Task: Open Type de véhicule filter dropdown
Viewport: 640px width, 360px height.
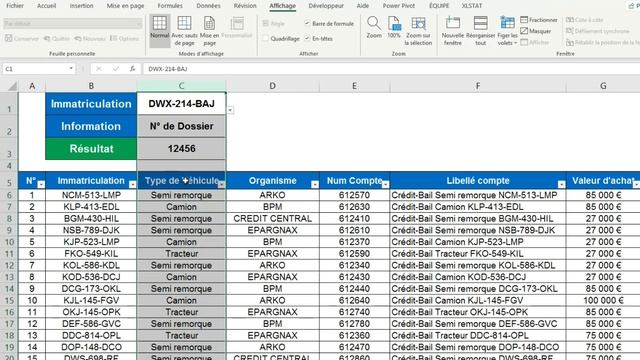Action: (x=221, y=184)
